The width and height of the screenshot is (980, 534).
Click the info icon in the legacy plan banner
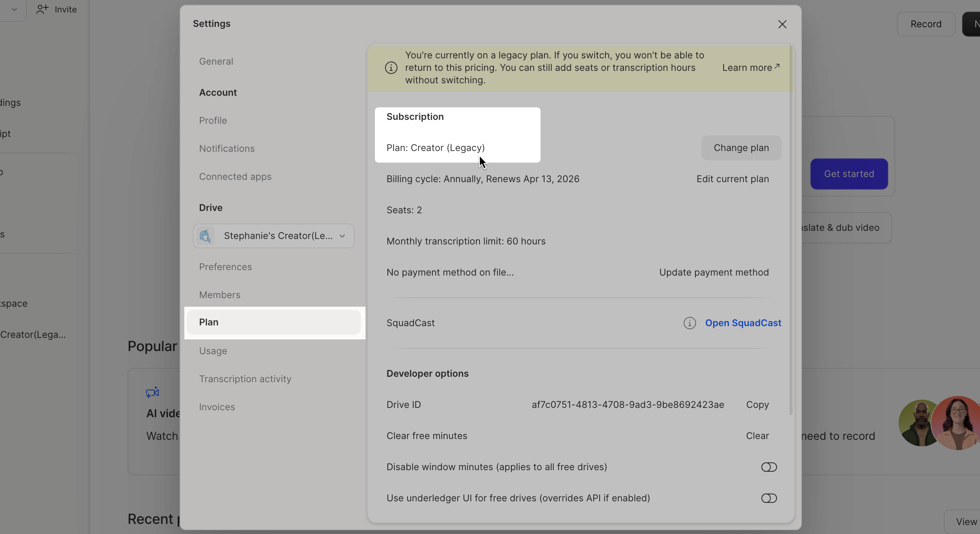[x=391, y=67]
